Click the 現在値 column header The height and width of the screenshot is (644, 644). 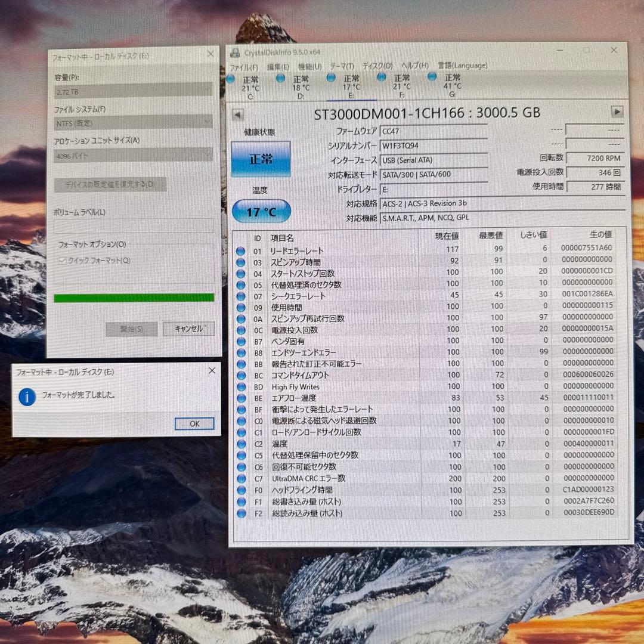(447, 236)
